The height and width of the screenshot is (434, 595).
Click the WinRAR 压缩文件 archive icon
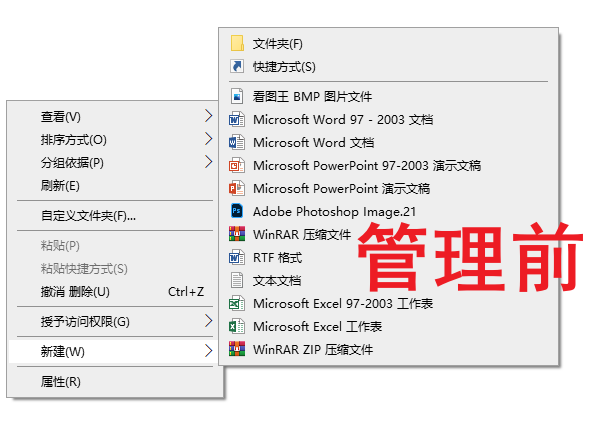[237, 234]
